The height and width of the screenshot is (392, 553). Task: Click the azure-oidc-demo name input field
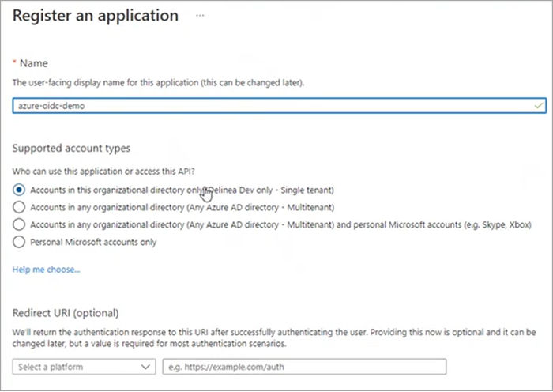269,104
